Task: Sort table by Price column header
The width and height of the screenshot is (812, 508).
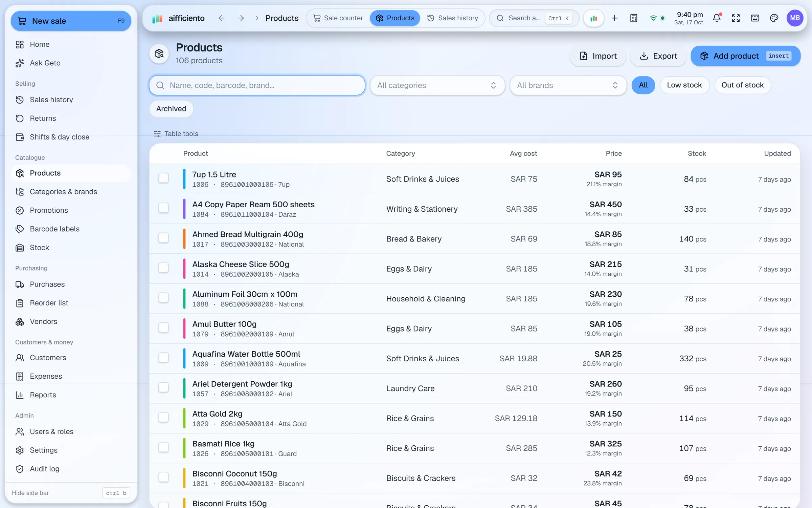Action: [x=613, y=153]
